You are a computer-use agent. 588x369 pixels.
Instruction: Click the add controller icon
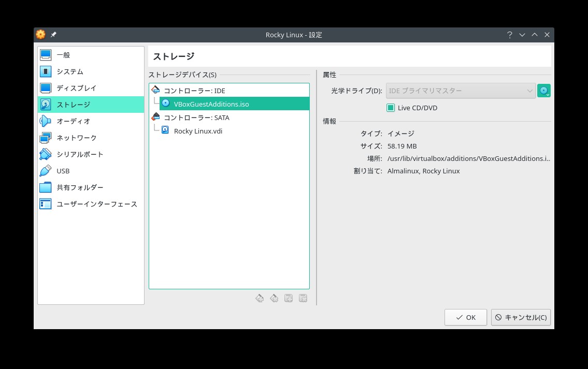coord(260,298)
